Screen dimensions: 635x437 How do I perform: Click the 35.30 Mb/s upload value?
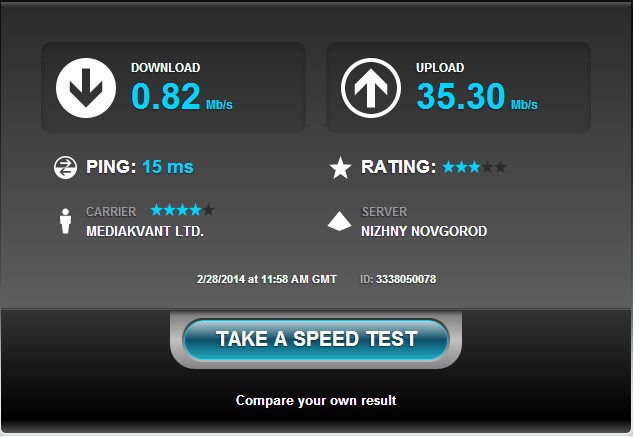point(477,96)
